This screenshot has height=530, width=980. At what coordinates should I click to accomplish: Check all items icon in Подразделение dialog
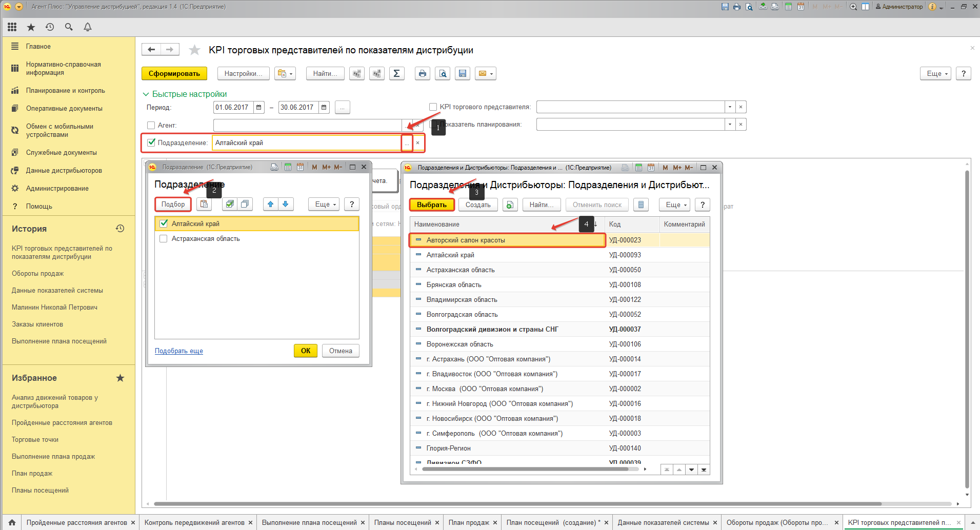[230, 204]
